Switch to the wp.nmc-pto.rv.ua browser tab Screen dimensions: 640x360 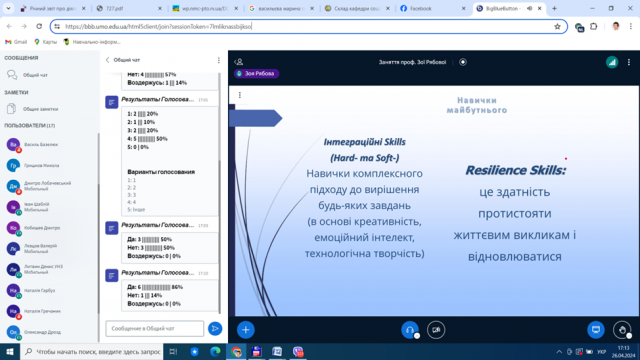point(204,8)
